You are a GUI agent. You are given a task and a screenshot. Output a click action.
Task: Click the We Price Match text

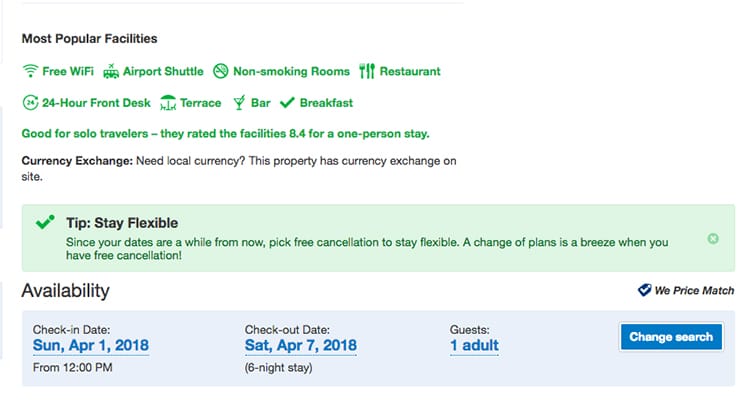[694, 290]
